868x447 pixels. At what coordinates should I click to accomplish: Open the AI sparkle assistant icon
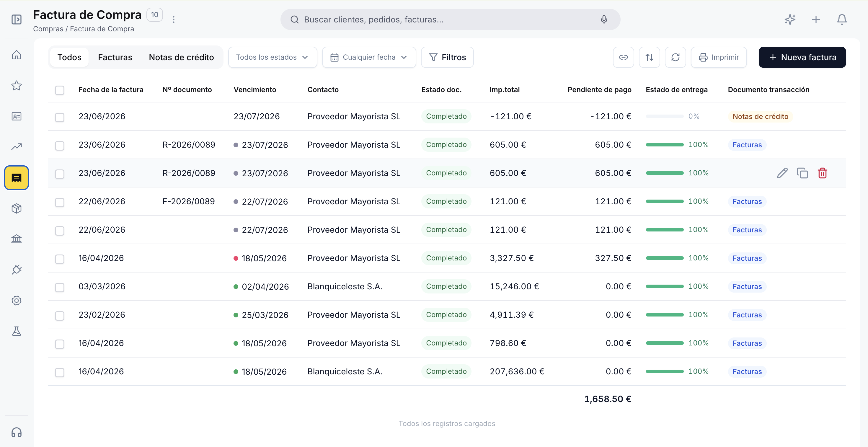790,19
